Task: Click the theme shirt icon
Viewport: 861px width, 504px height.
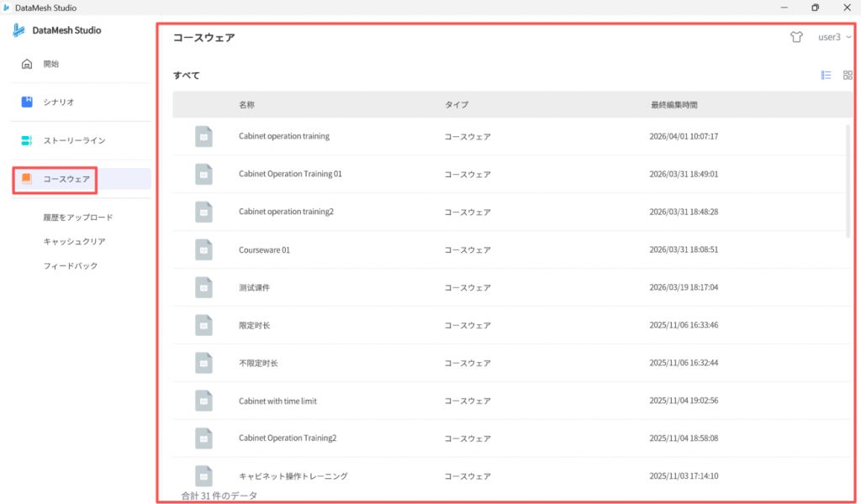Action: [x=796, y=37]
